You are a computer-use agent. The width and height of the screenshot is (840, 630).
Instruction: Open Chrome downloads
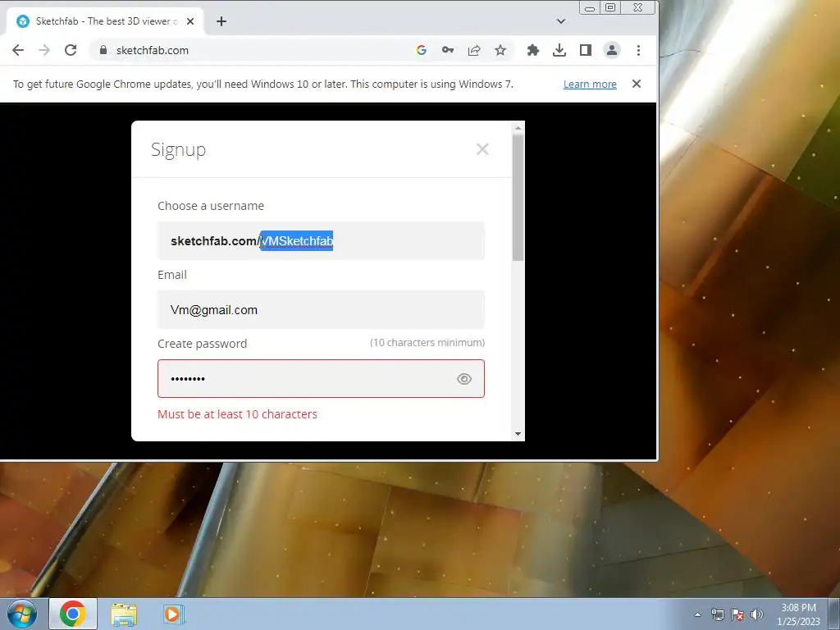[559, 50]
